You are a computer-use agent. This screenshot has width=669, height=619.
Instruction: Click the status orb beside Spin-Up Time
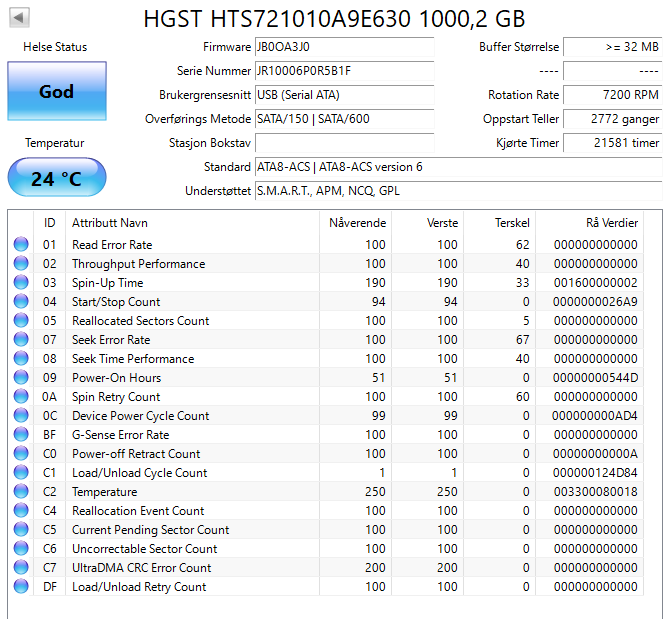click(21, 283)
